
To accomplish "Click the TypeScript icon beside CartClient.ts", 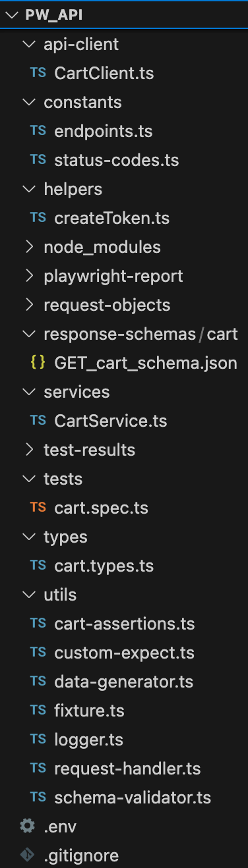I will pos(38,74).
